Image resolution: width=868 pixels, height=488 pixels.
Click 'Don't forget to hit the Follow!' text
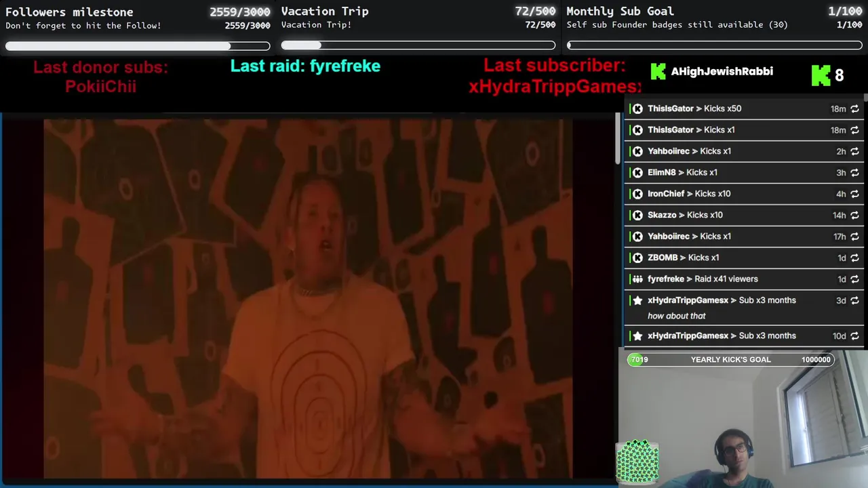[x=83, y=26]
